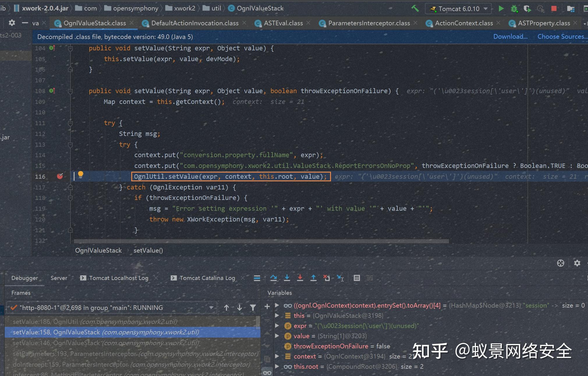
Task: Filter frames with the funnel icon
Action: pyautogui.click(x=253, y=308)
